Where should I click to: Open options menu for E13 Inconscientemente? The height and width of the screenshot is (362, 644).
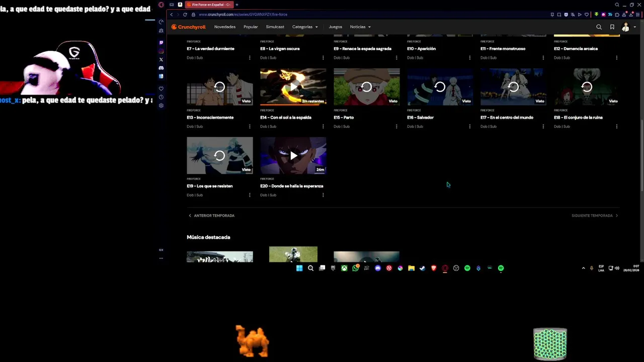[x=250, y=126]
